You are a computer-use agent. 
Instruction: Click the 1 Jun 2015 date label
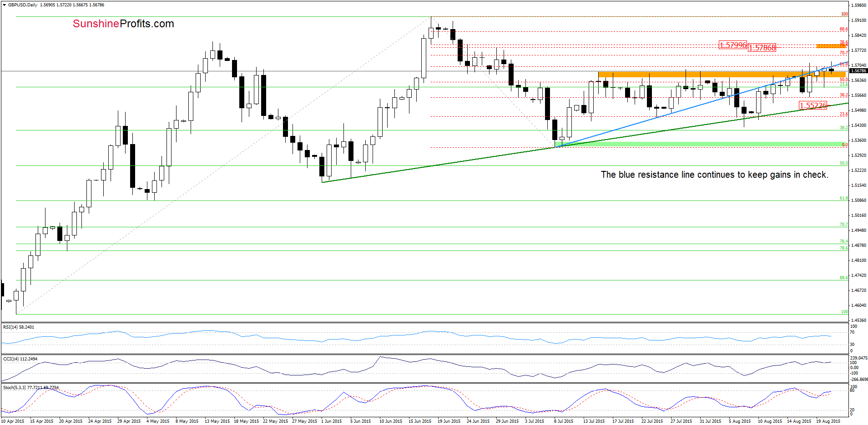[331, 421]
